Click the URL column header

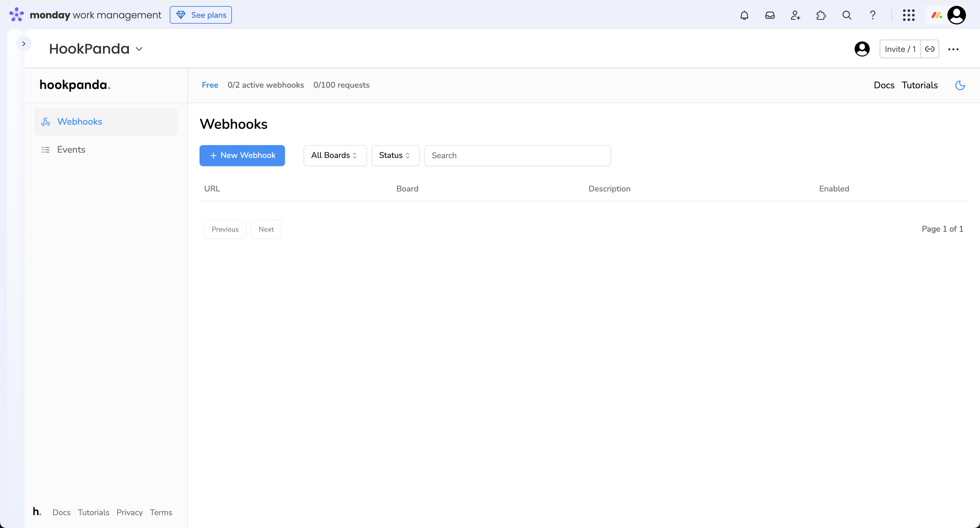[212, 189]
